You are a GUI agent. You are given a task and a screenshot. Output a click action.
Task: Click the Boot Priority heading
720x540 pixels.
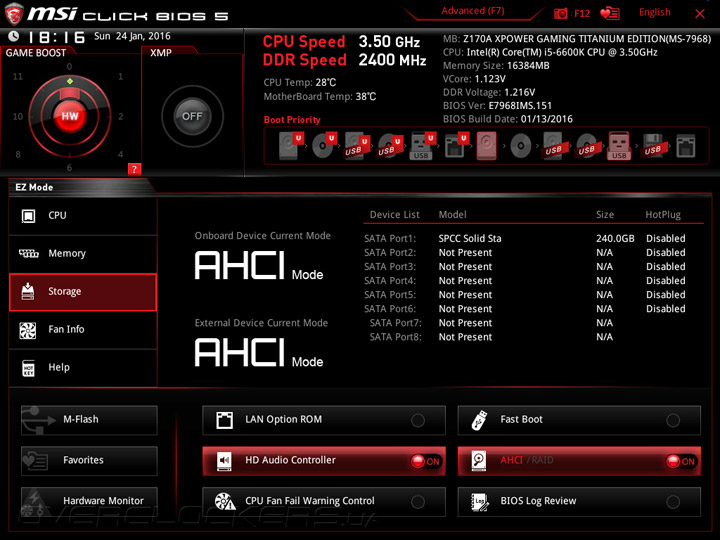[x=292, y=120]
